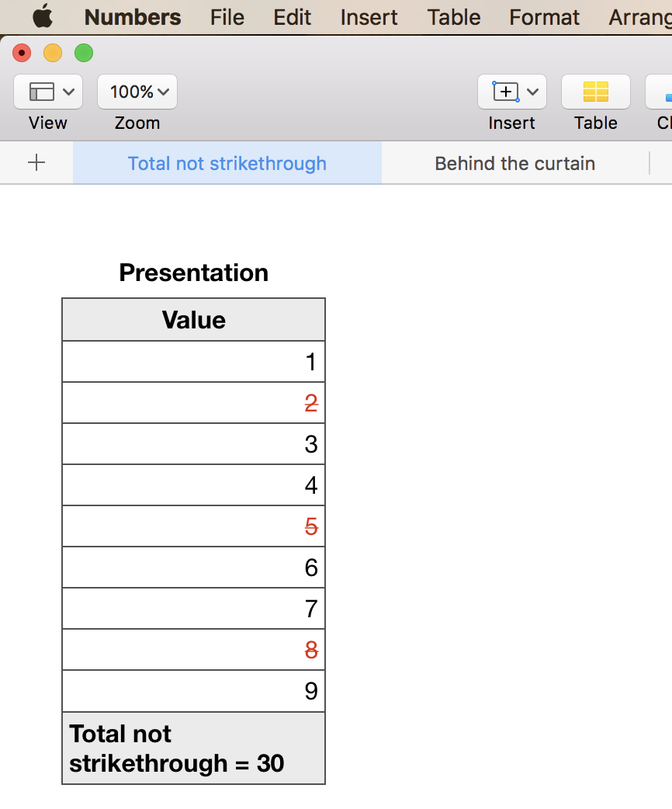Image resolution: width=672 pixels, height=809 pixels.
Task: Add a new sheet with plus button
Action: coord(36,162)
